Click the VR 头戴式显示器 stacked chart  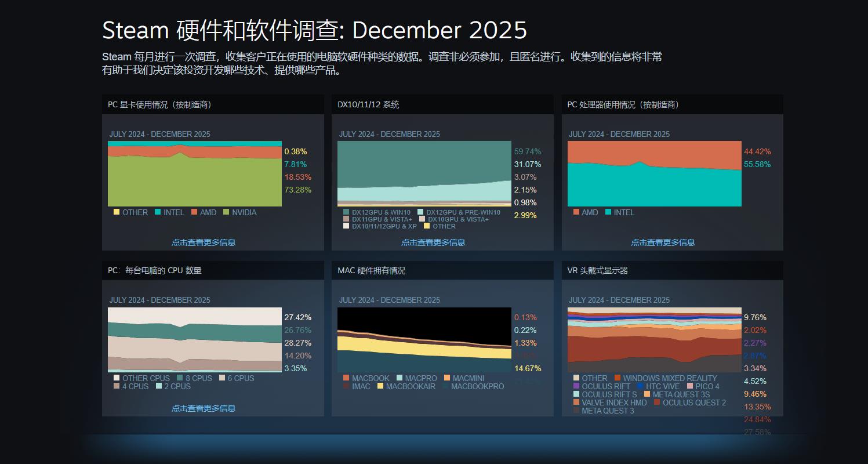click(x=654, y=339)
